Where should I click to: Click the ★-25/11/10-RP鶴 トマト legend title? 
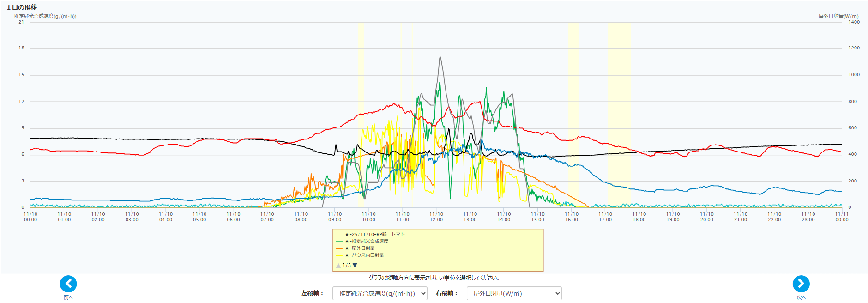tap(374, 235)
